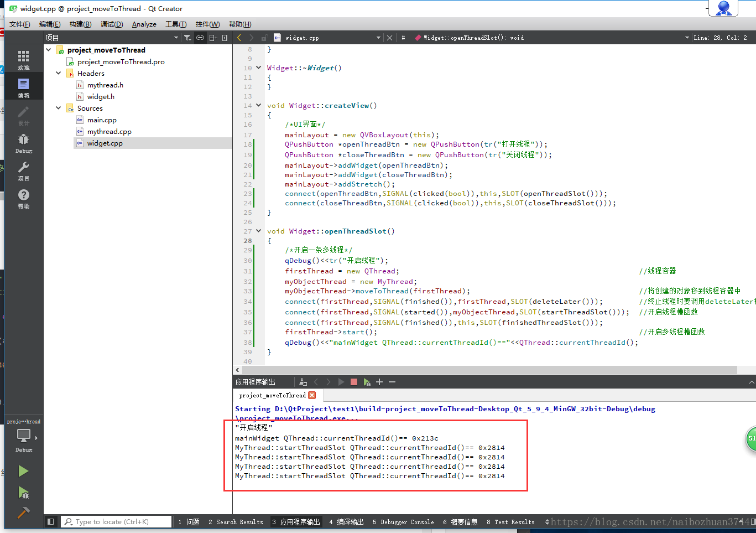The image size is (756, 533).
Task: Go back in editor navigation history
Action: click(239, 38)
